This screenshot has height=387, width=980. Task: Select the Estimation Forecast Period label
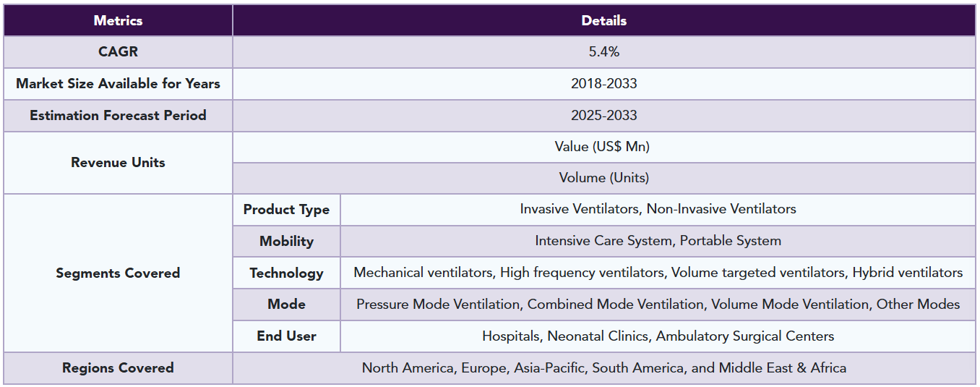(118, 116)
